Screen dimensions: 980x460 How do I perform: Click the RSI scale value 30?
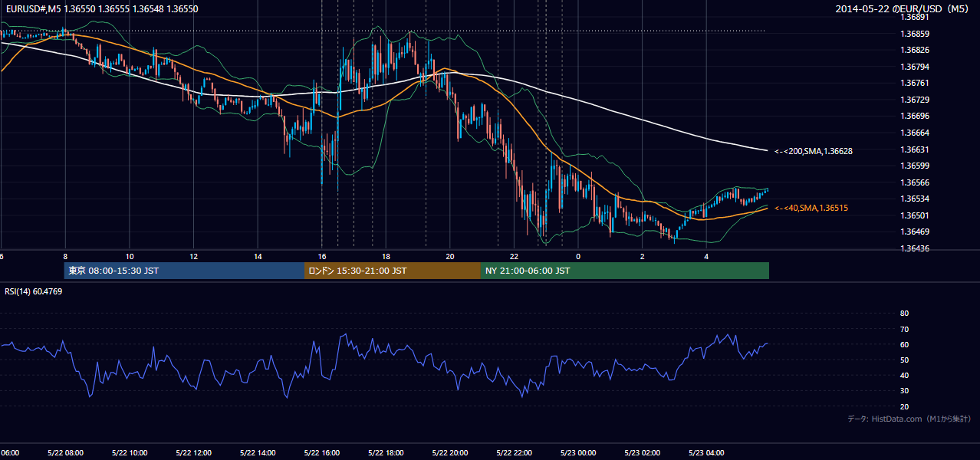(904, 391)
